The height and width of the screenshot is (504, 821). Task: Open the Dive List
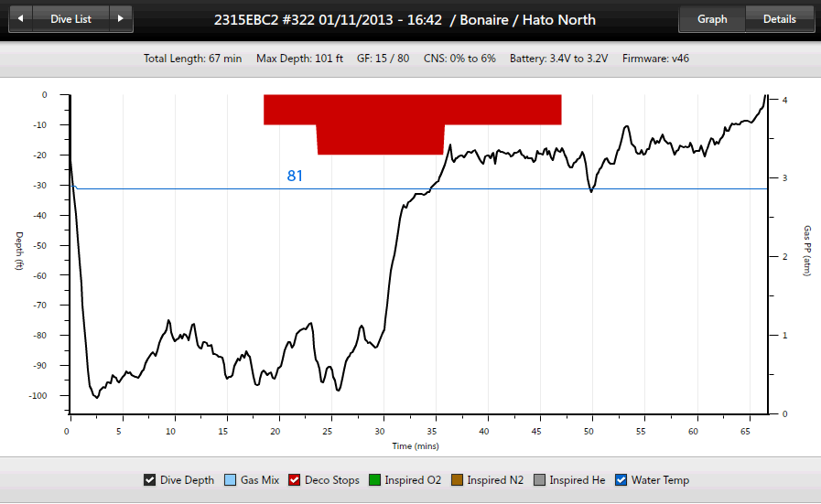[70, 19]
